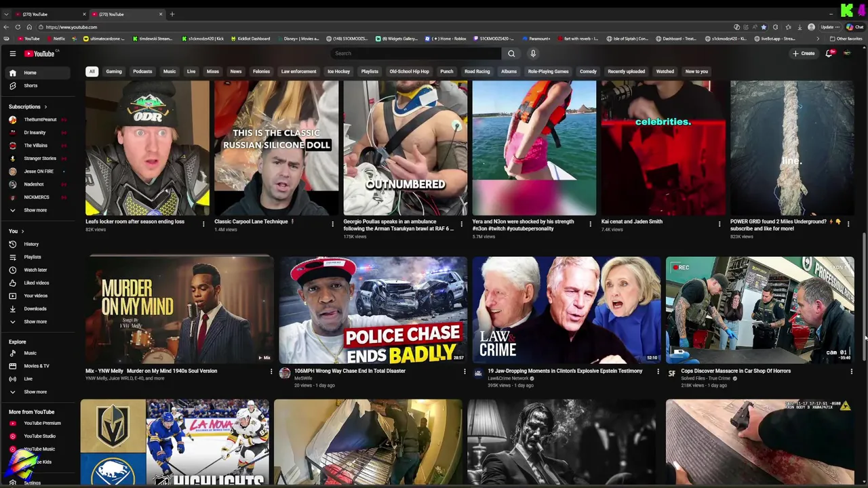This screenshot has height=488, width=868.
Task: Play Police Chase Ends Badly thumbnail
Action: [x=373, y=310]
